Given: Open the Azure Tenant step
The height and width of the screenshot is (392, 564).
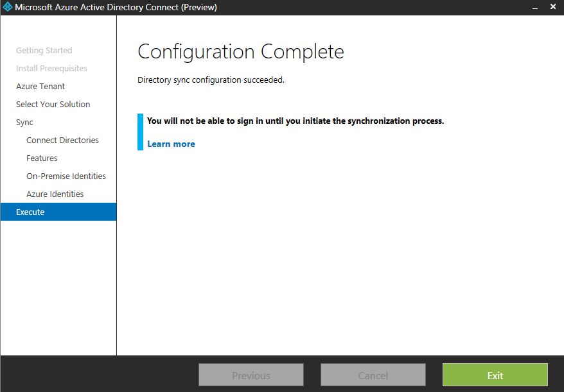Looking at the screenshot, I should pos(40,87).
